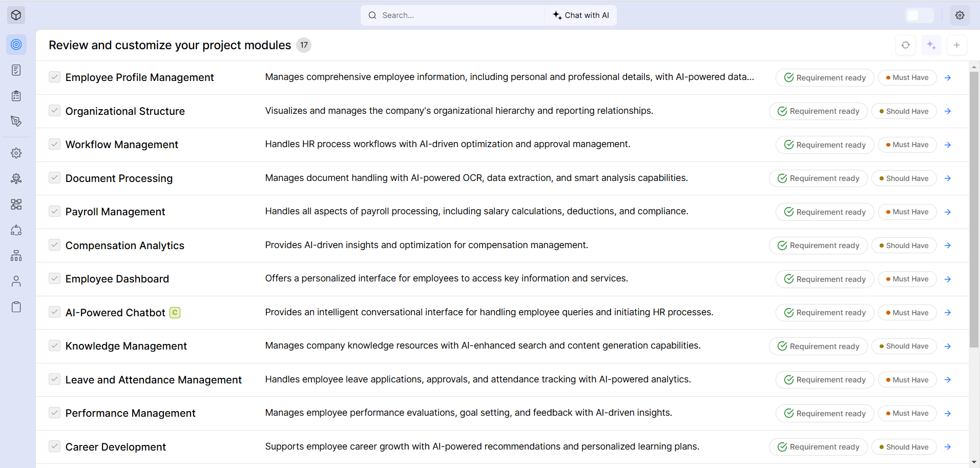The image size is (980, 468).
Task: Select the target modules sidebar icon
Action: coord(16,45)
